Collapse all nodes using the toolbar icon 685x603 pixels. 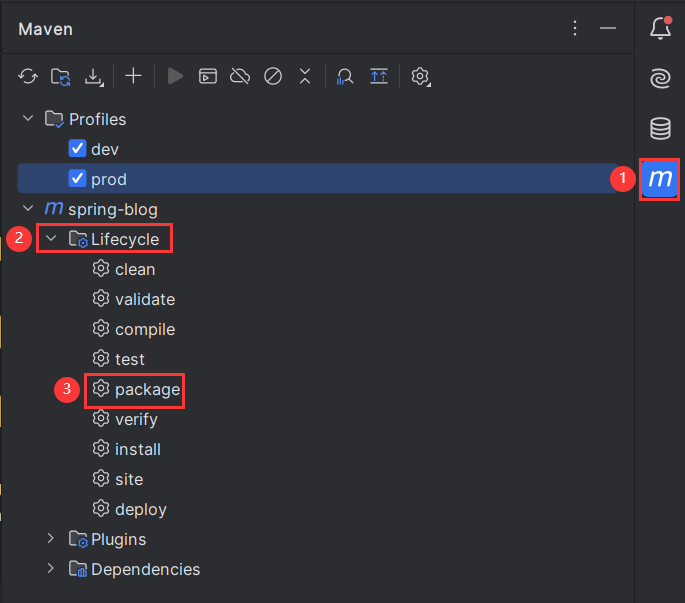305,76
